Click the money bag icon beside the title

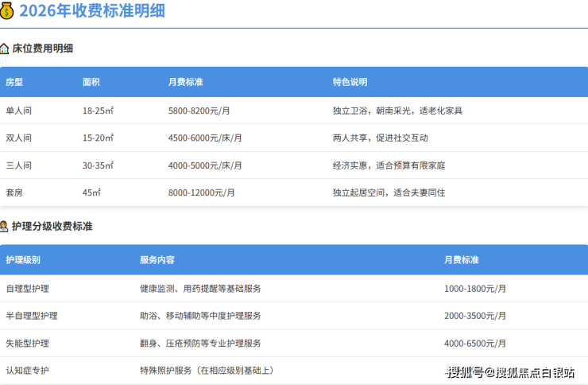9,11
